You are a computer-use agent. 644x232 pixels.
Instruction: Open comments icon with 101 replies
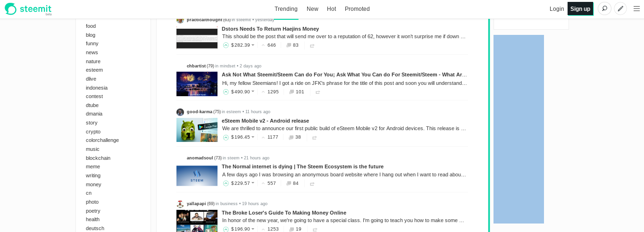tap(292, 92)
